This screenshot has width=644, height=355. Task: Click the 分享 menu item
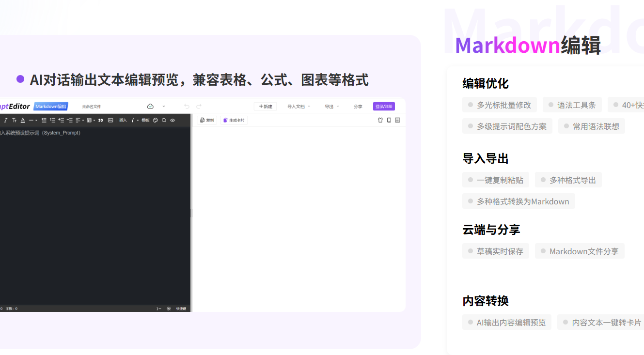pos(358,107)
